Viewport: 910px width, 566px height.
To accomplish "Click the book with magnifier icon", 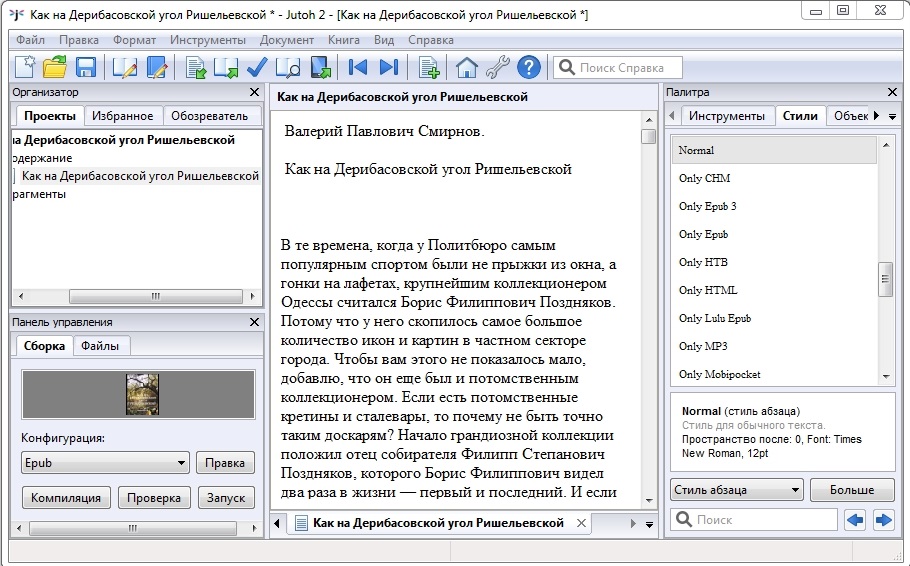I will pos(288,67).
